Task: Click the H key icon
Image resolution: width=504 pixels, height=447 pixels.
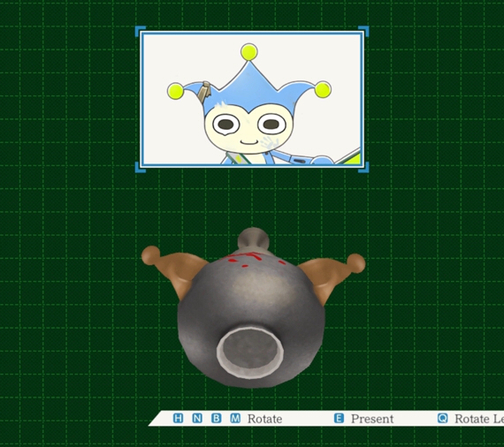Action: click(x=178, y=419)
